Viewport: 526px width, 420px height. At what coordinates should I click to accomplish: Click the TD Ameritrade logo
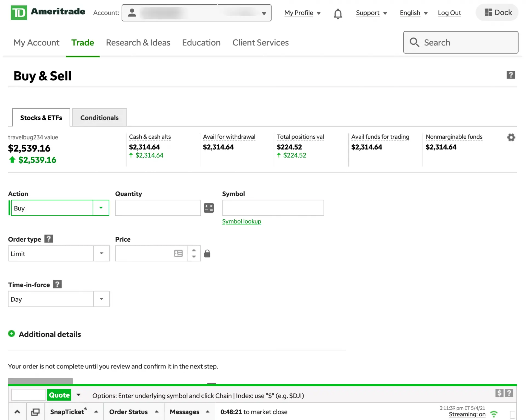pos(48,12)
